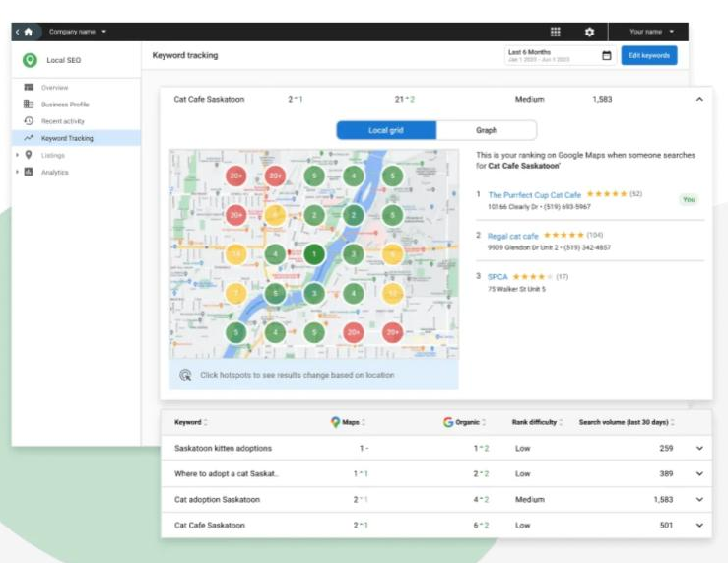Viewport: 728px width, 563px height.
Task: Open the Recent activity clock icon
Action: point(29,120)
